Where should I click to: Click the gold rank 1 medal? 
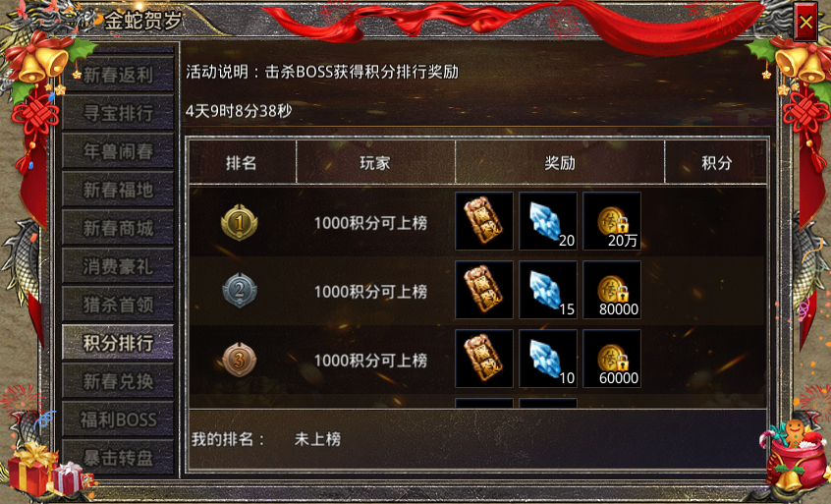[x=239, y=223]
